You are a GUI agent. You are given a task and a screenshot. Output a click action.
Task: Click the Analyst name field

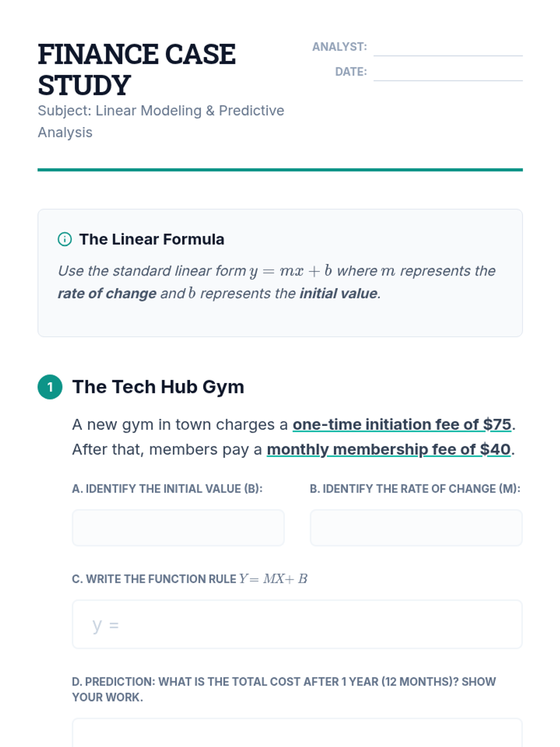448,48
